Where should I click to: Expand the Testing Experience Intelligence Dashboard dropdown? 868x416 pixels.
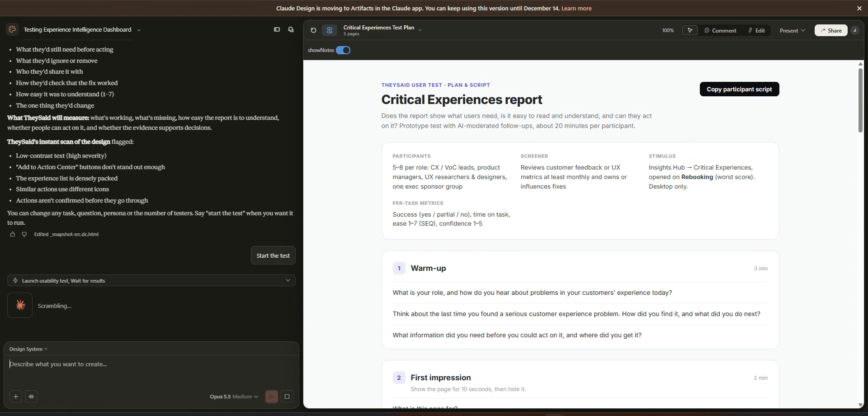click(139, 30)
